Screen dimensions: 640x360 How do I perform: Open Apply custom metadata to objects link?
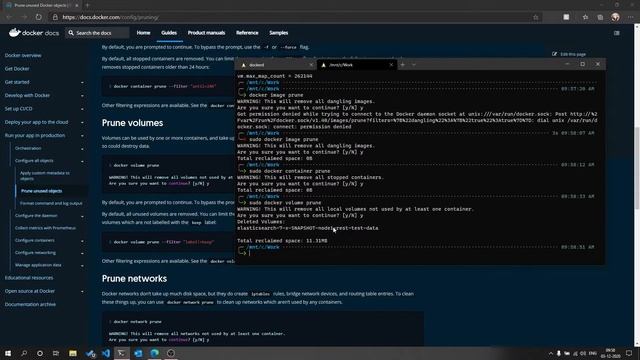pyautogui.click(x=45, y=176)
